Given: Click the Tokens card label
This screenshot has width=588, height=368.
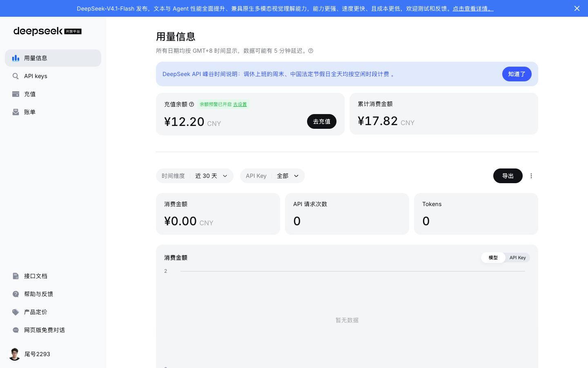Looking at the screenshot, I should pyautogui.click(x=432, y=204).
